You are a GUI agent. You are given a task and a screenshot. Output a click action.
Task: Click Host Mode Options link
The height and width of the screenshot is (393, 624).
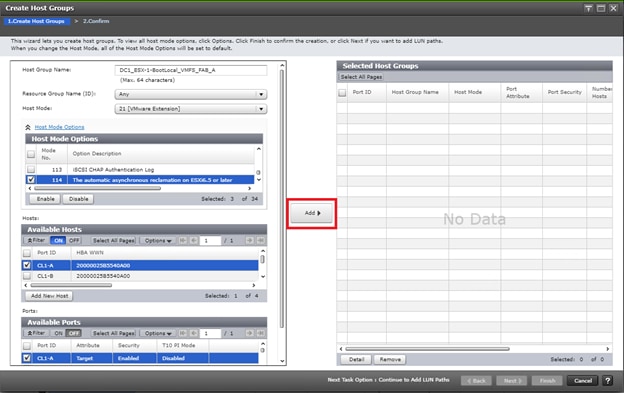coord(59,127)
